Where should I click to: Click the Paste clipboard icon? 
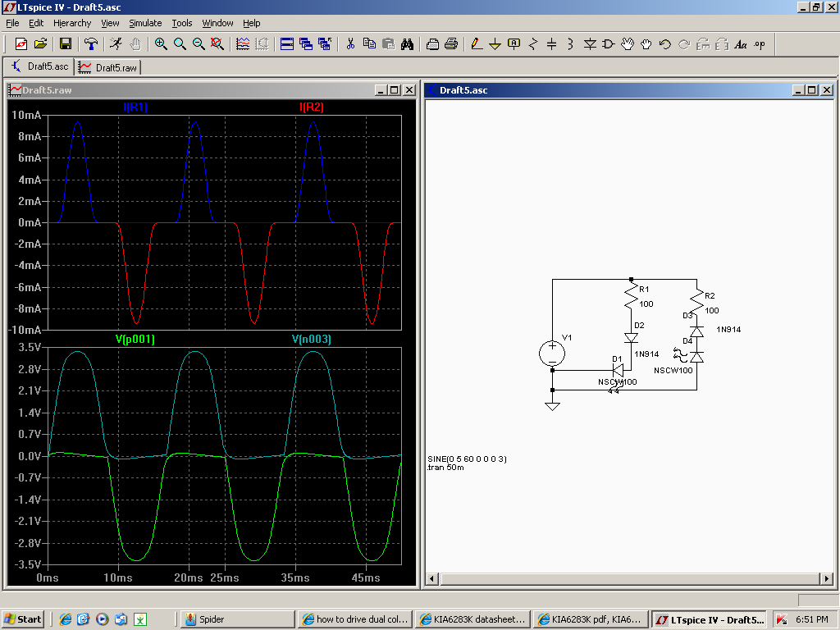click(x=388, y=44)
